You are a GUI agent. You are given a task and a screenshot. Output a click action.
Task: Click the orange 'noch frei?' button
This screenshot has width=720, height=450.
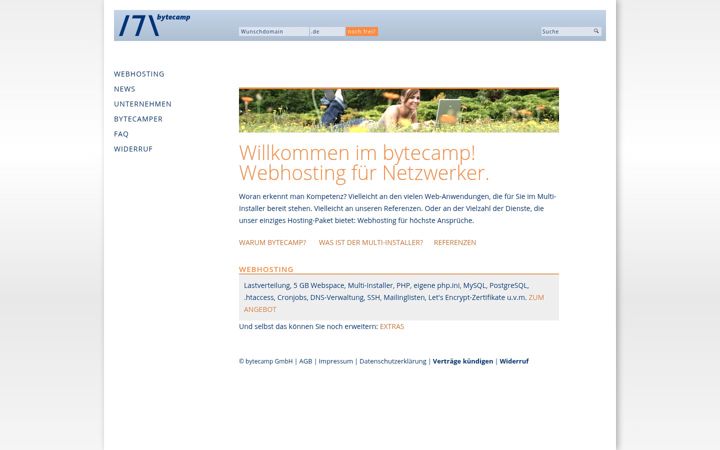pyautogui.click(x=362, y=32)
